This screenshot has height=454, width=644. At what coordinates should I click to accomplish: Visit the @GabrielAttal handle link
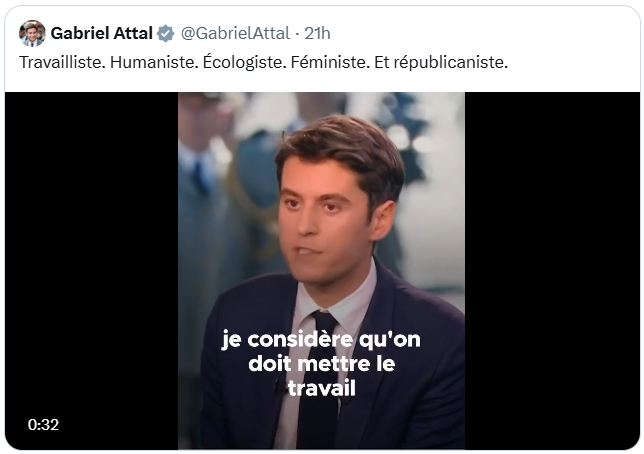(x=235, y=33)
